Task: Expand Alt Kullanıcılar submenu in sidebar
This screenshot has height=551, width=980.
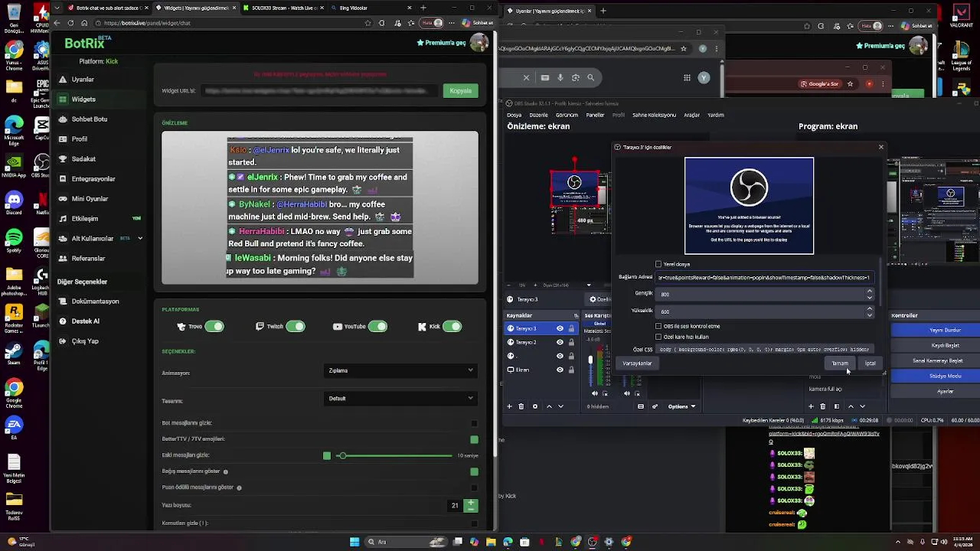Action: click(x=140, y=239)
